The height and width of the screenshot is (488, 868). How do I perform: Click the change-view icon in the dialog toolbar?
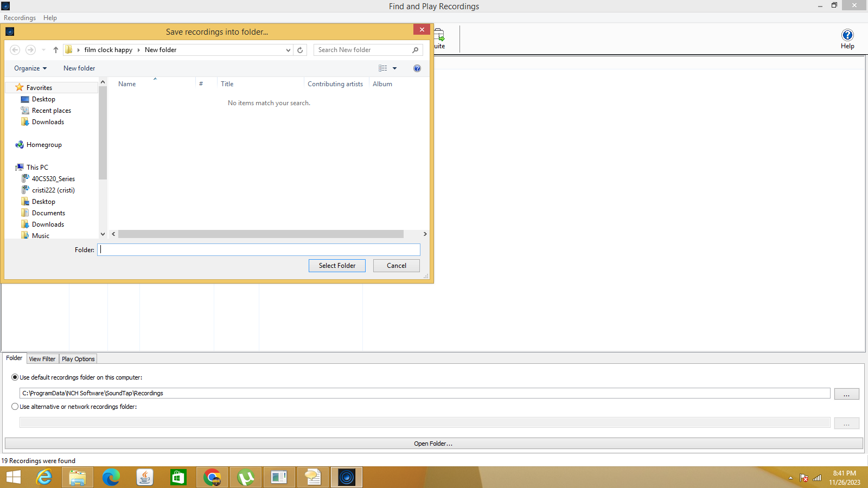pyautogui.click(x=384, y=68)
